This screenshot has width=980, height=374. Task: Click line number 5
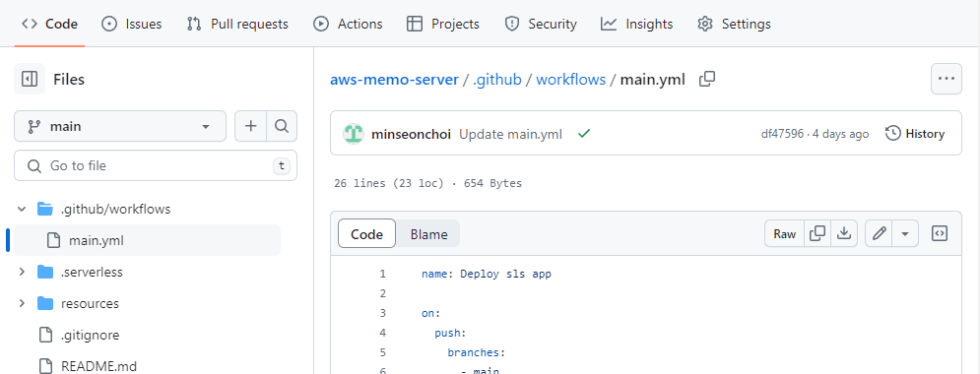click(x=382, y=352)
